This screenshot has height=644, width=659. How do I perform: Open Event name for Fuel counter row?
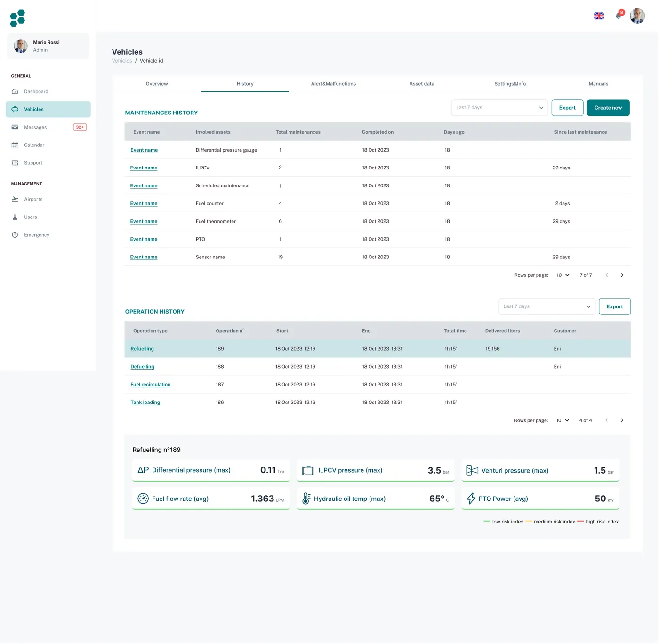coord(144,204)
